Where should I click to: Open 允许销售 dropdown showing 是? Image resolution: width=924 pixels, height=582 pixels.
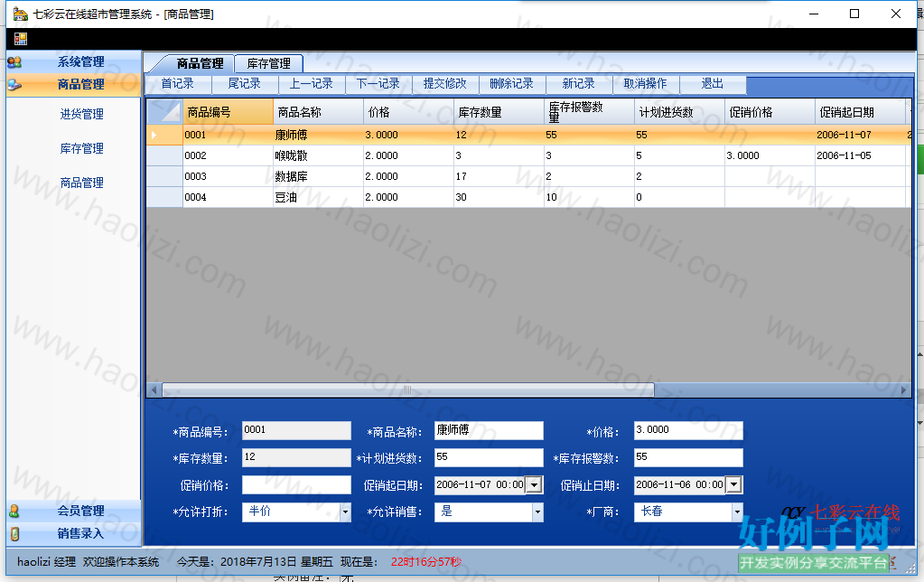(537, 512)
